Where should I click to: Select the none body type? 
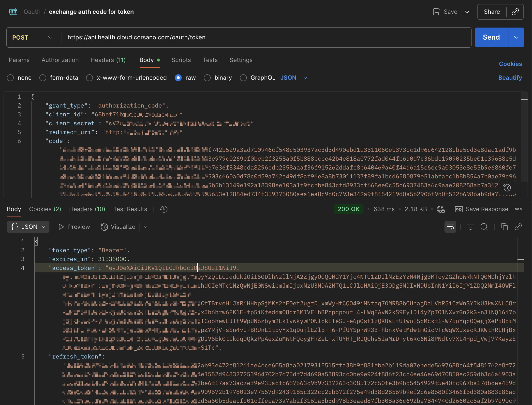[x=10, y=78]
